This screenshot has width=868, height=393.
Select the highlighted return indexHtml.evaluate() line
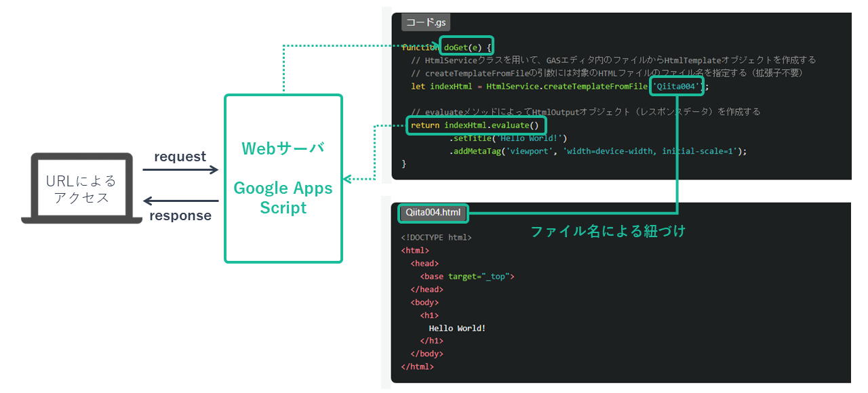click(477, 125)
